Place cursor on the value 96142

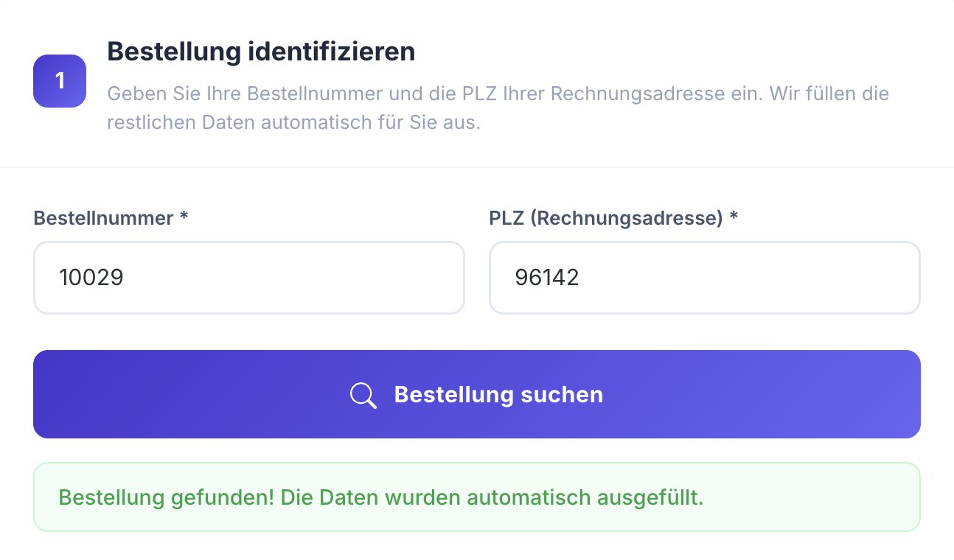(x=547, y=278)
